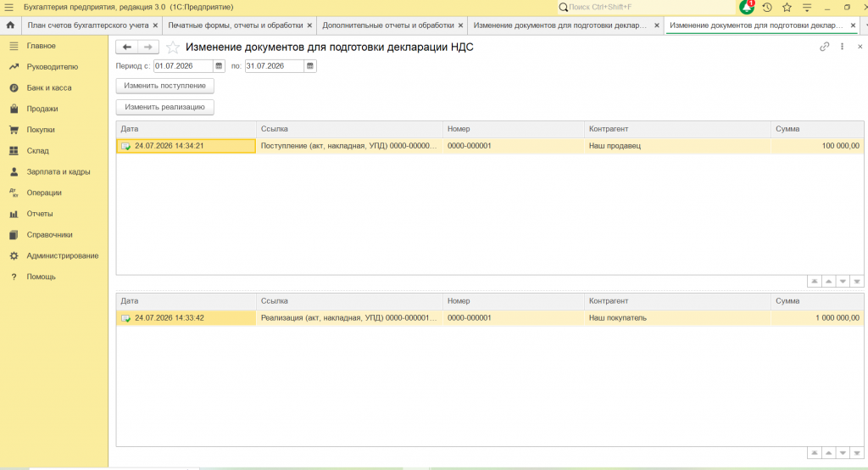Select sum cell 1 000 000,00
The height and width of the screenshot is (470, 868).
click(x=817, y=318)
